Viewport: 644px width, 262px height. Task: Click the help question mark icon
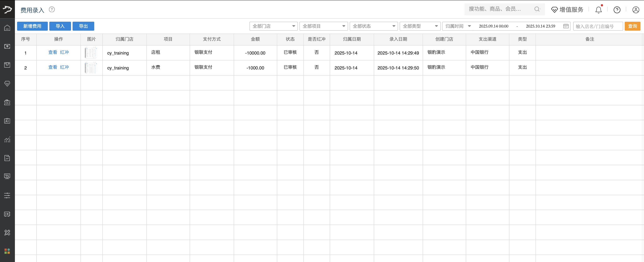point(617,10)
